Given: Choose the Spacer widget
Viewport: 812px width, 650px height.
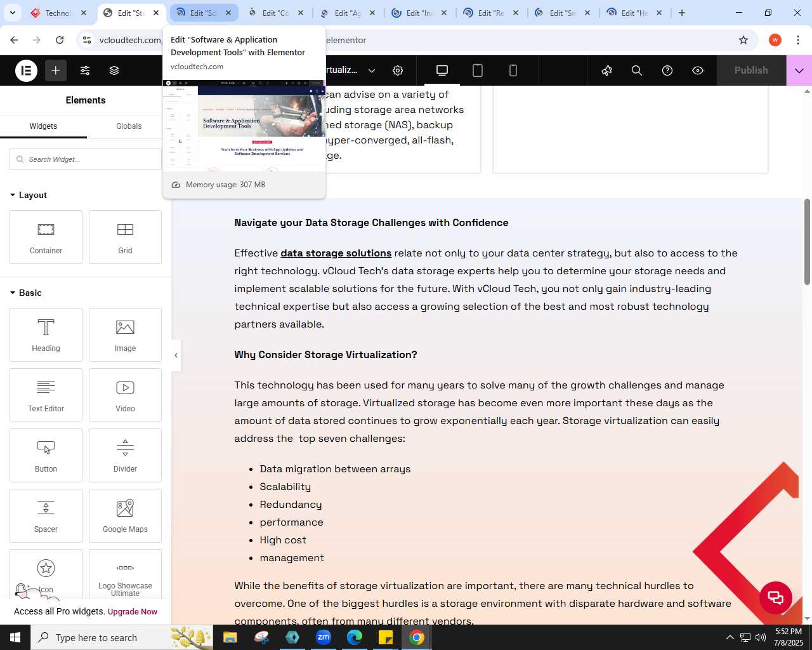Looking at the screenshot, I should [46, 515].
